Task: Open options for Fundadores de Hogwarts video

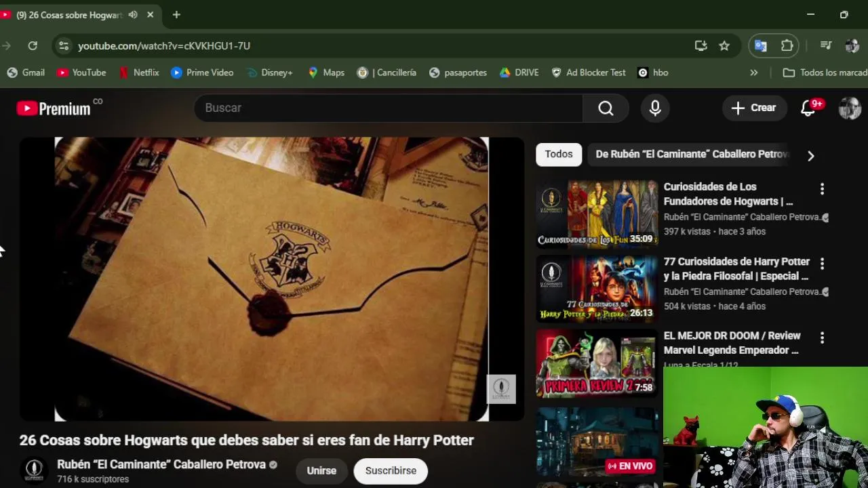Action: [x=822, y=188]
